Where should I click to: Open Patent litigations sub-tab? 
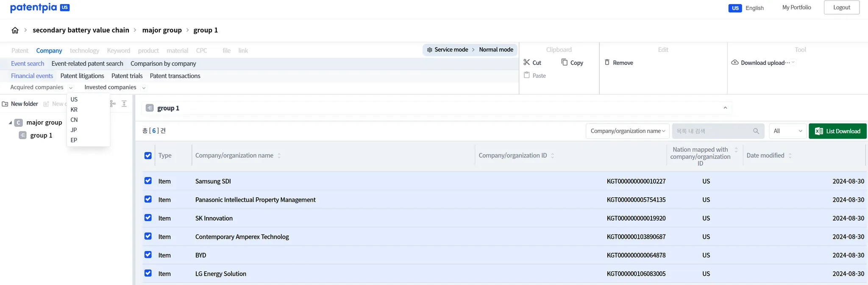point(82,76)
